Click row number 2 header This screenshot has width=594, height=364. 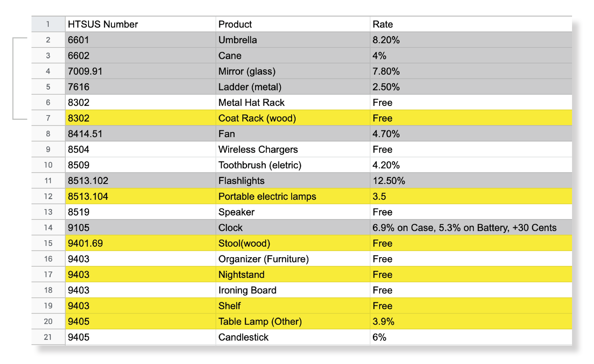point(48,40)
